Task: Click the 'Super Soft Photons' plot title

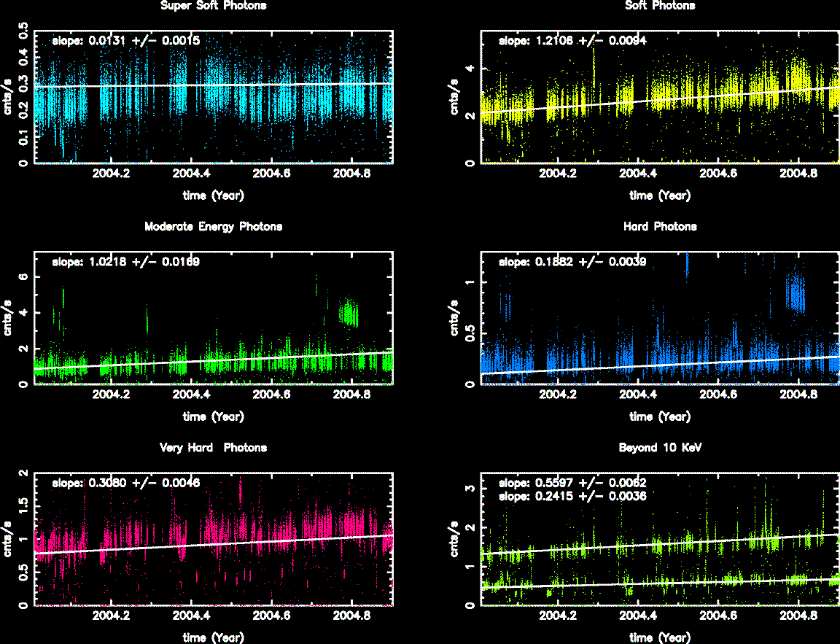Action: point(213,6)
